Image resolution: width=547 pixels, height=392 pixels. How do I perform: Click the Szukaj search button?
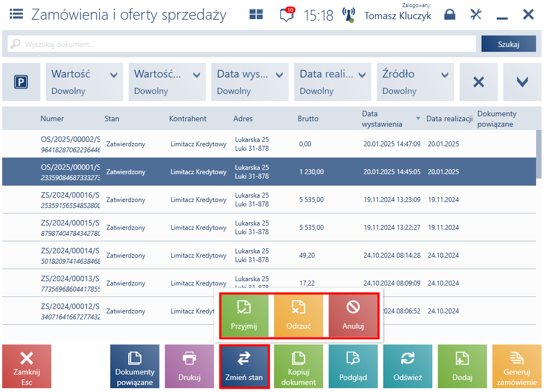508,44
